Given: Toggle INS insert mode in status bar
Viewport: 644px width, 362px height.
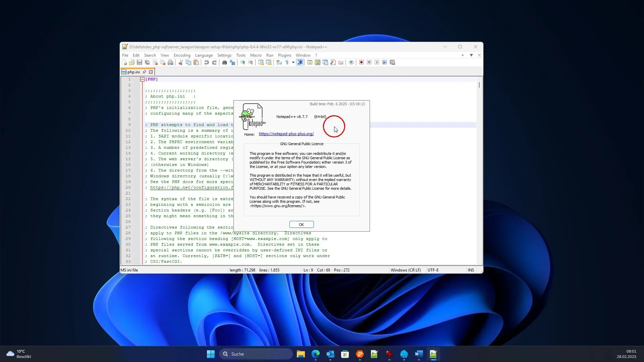Looking at the screenshot, I should [x=471, y=270].
